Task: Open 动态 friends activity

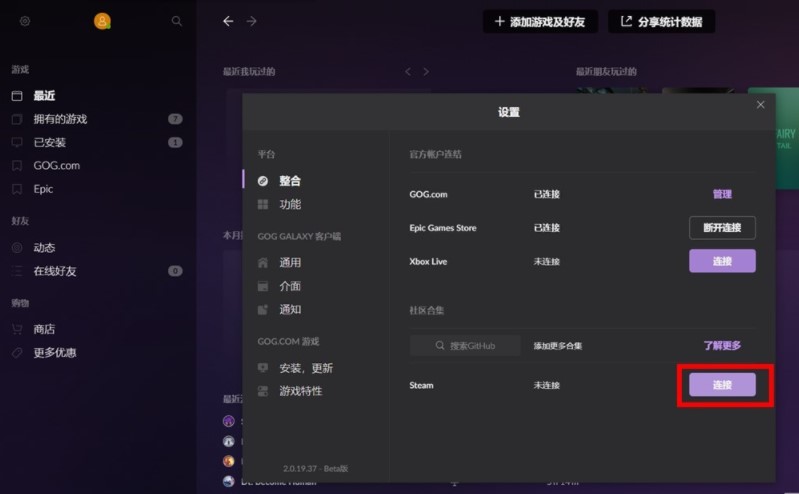Action: tap(44, 248)
